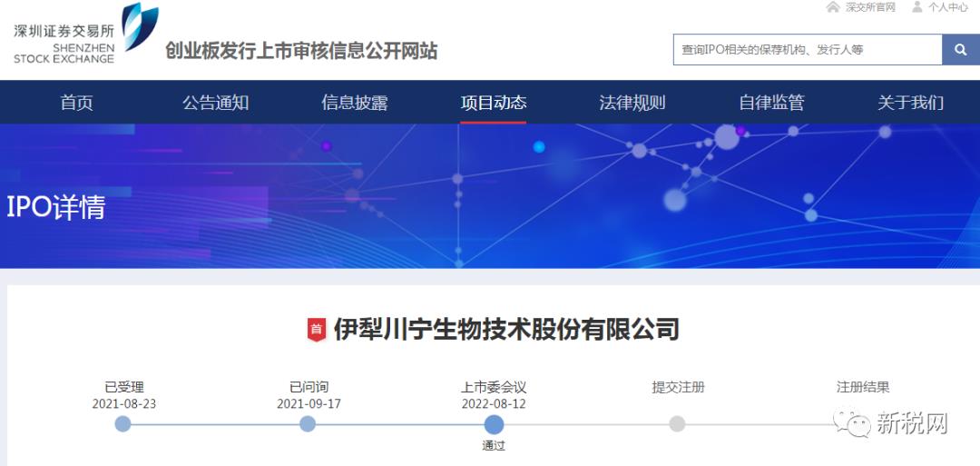Click the IPO详情 banner heading
The height and width of the screenshot is (466, 980).
pos(56,208)
